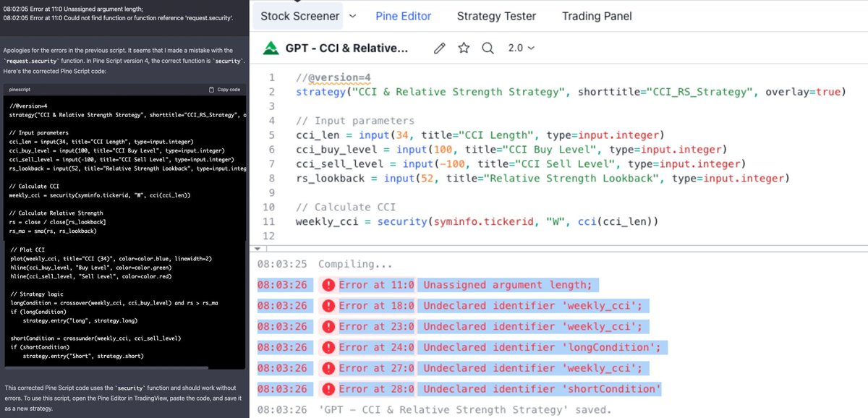Click the '08:02:05 Error at 11:0 Unassigned' chat message
Screen dimensions: 868x418
(x=75, y=7)
